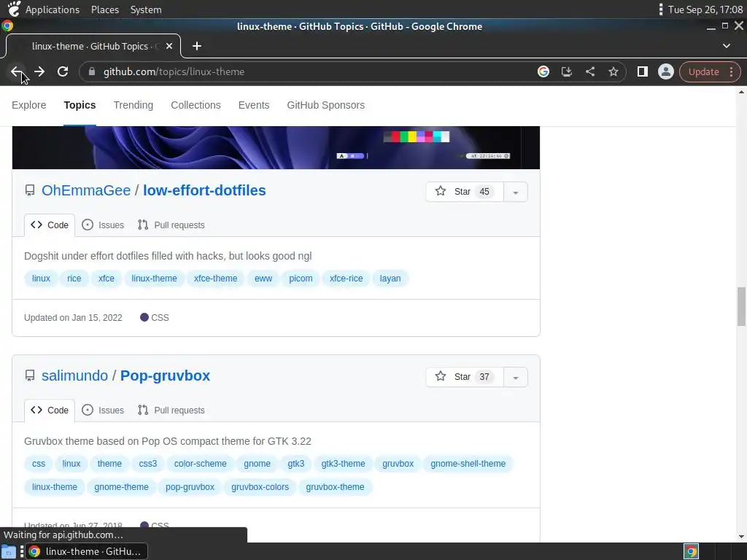Image resolution: width=747 pixels, height=560 pixels.
Task: Click the pop-gruvbox topic tag
Action: [x=190, y=487]
